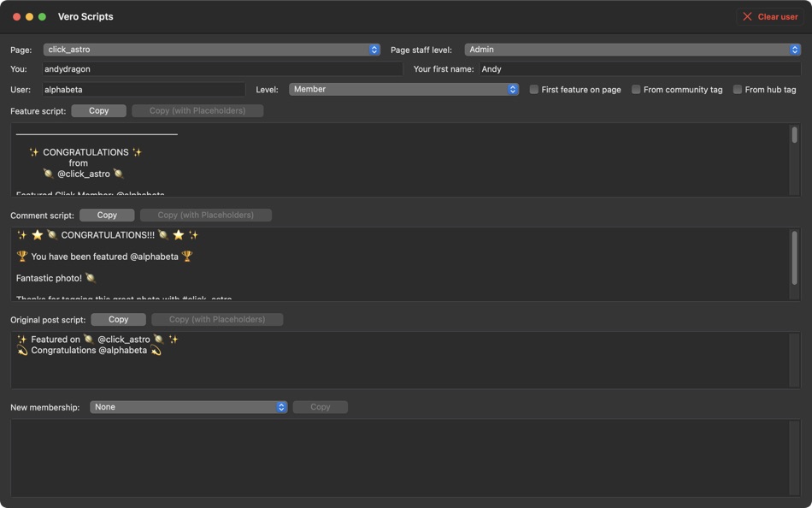Copy the Comment script
Viewport: 812px width, 508px height.
[107, 215]
